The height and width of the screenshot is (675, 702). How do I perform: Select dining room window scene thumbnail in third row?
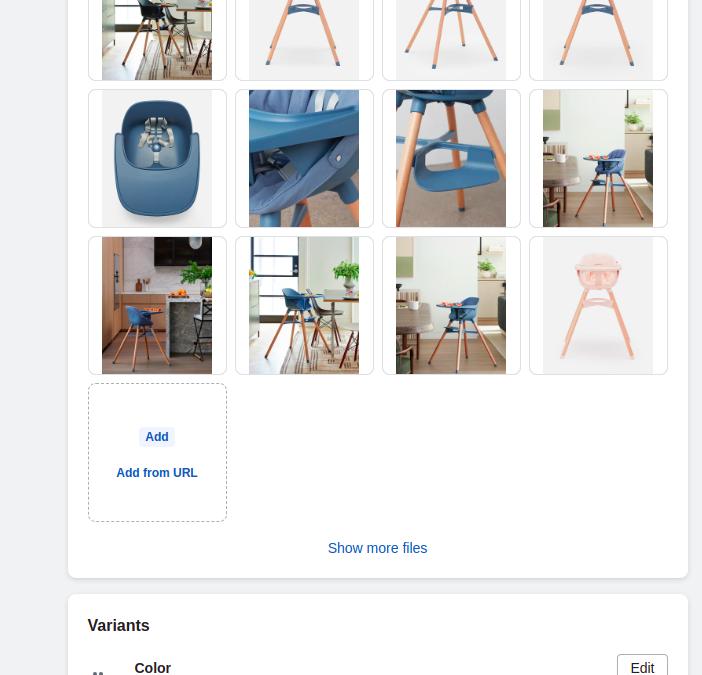click(x=304, y=305)
